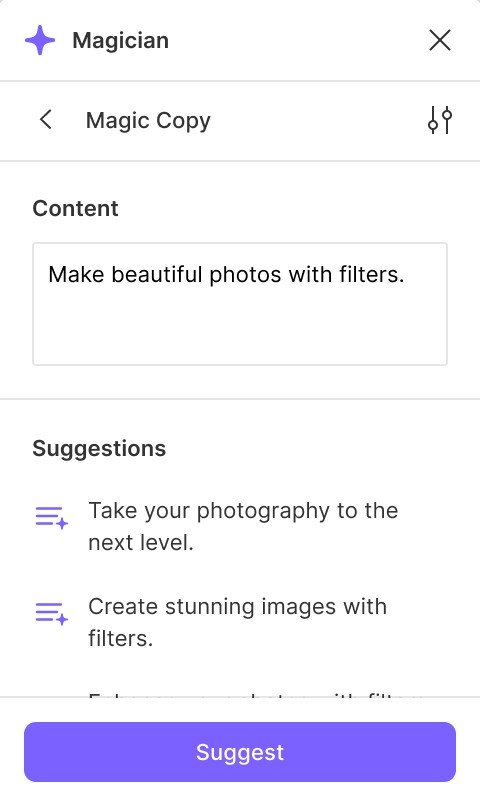Click the purple Suggest button
Image resolution: width=480 pixels, height=806 pixels.
coord(240,752)
